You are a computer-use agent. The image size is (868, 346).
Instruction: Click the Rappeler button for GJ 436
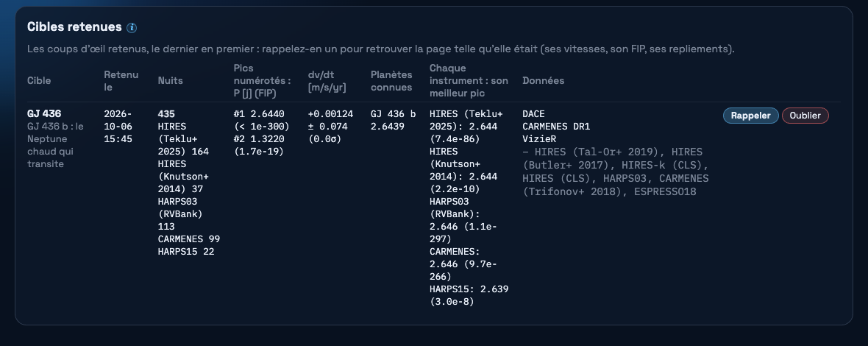(x=750, y=116)
